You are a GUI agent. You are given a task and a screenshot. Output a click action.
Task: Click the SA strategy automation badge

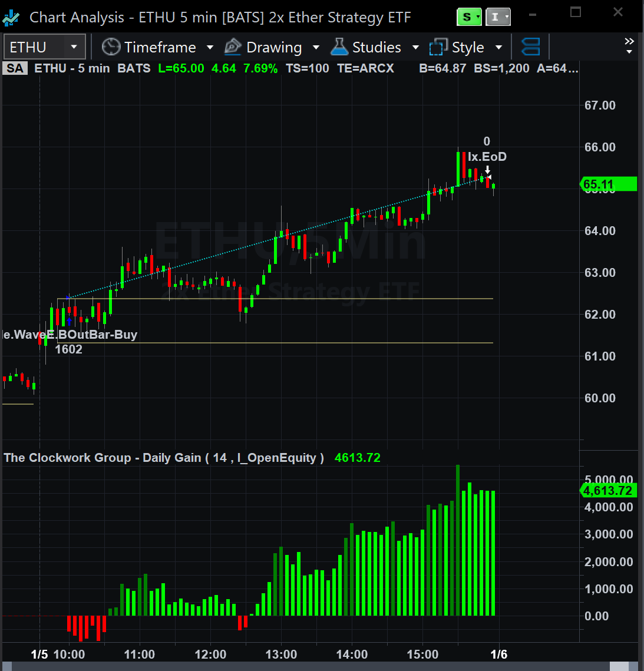(15, 68)
